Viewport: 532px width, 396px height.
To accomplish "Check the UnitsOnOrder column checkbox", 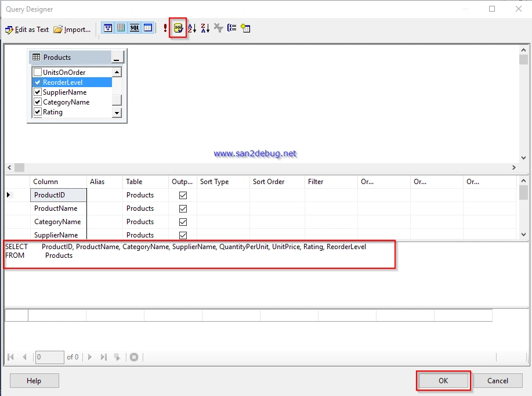I will point(38,72).
